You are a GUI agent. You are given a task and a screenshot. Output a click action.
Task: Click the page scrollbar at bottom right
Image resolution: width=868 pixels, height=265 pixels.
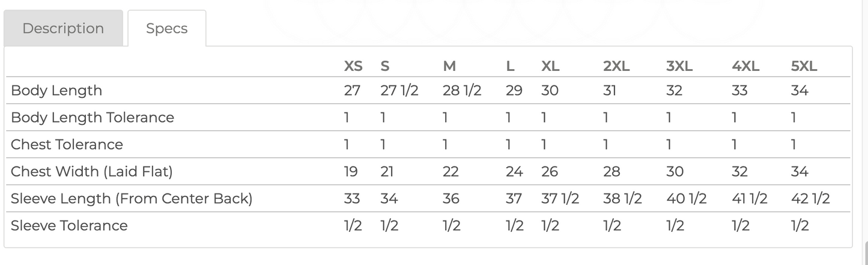click(865, 252)
